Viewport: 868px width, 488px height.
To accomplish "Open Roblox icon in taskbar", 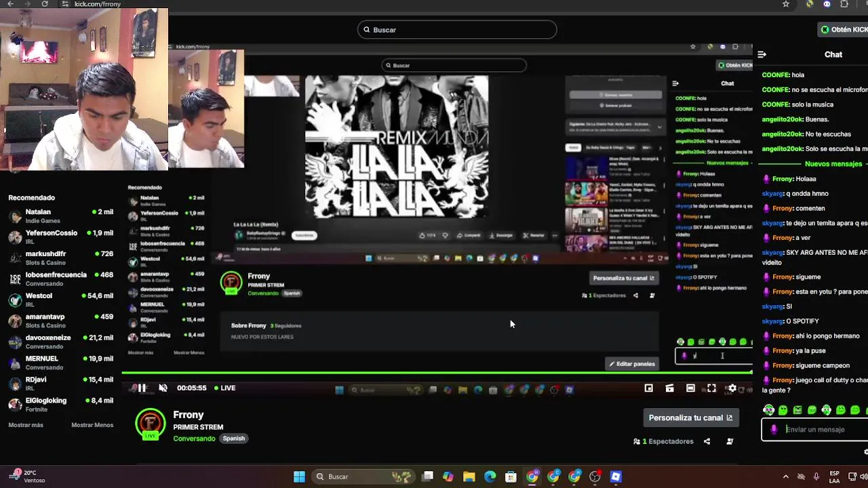I will tap(616, 476).
